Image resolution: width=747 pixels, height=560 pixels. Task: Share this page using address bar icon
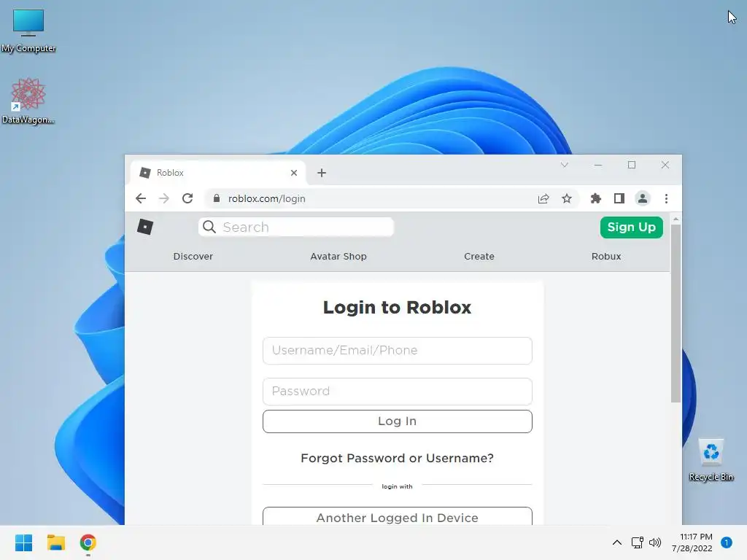pos(543,198)
